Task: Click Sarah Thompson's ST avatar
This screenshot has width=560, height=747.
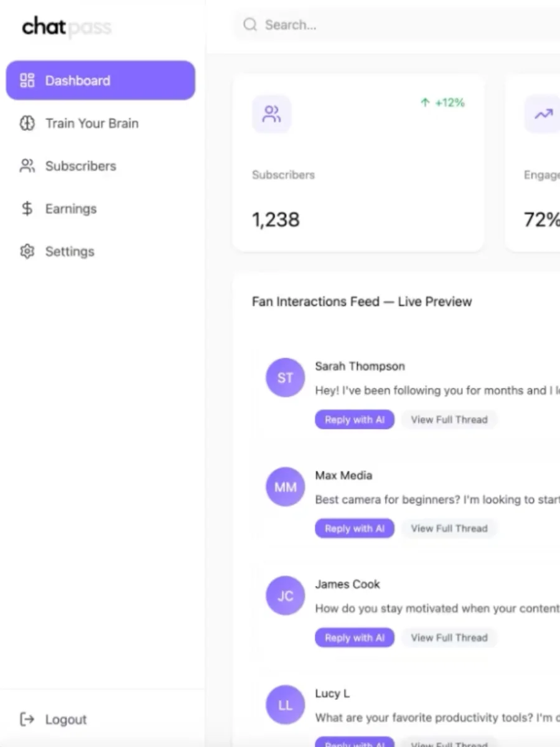Action: coord(285,377)
